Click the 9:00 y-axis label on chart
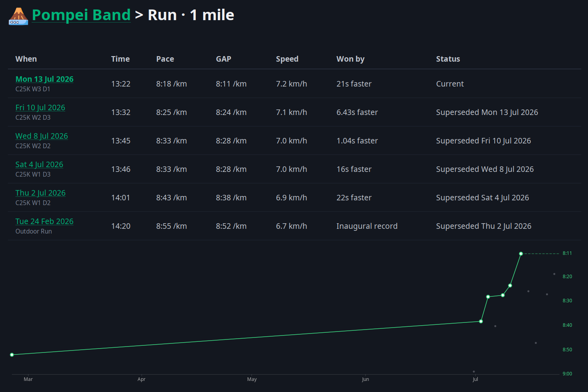The width and height of the screenshot is (588, 392). click(x=567, y=374)
